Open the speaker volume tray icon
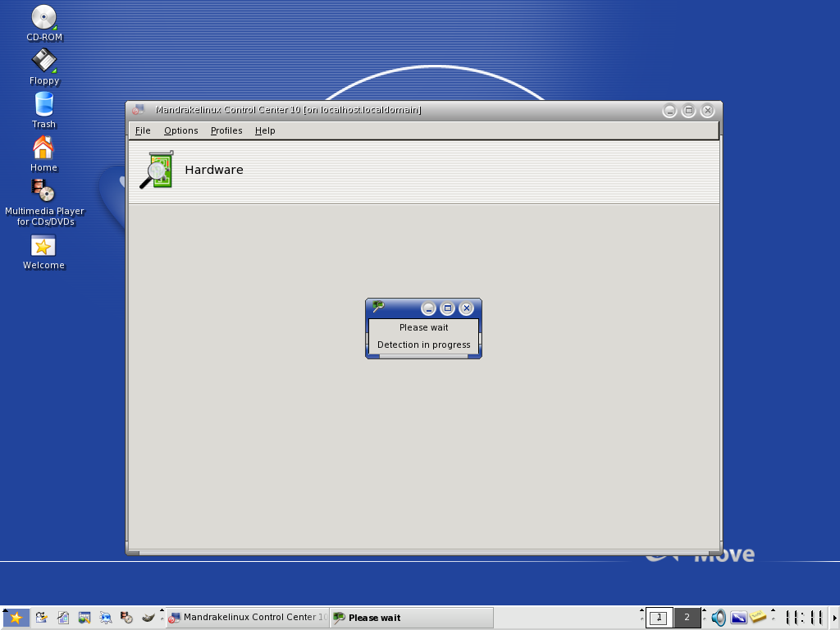840x630 pixels. coord(719,618)
